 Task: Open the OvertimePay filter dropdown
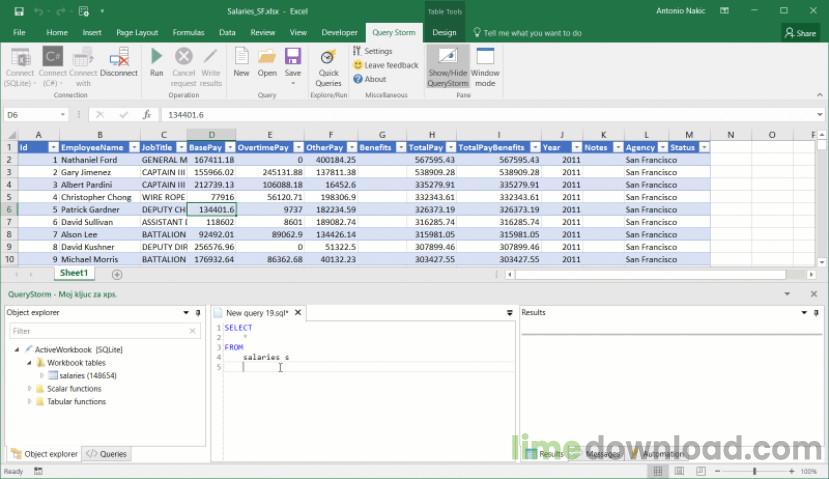coord(299,148)
